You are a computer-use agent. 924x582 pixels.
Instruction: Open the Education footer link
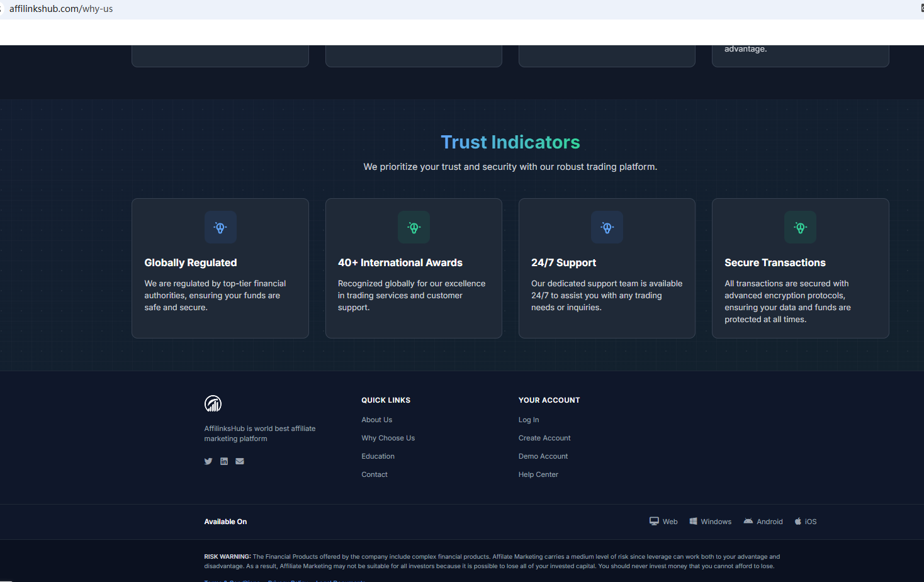pos(378,456)
